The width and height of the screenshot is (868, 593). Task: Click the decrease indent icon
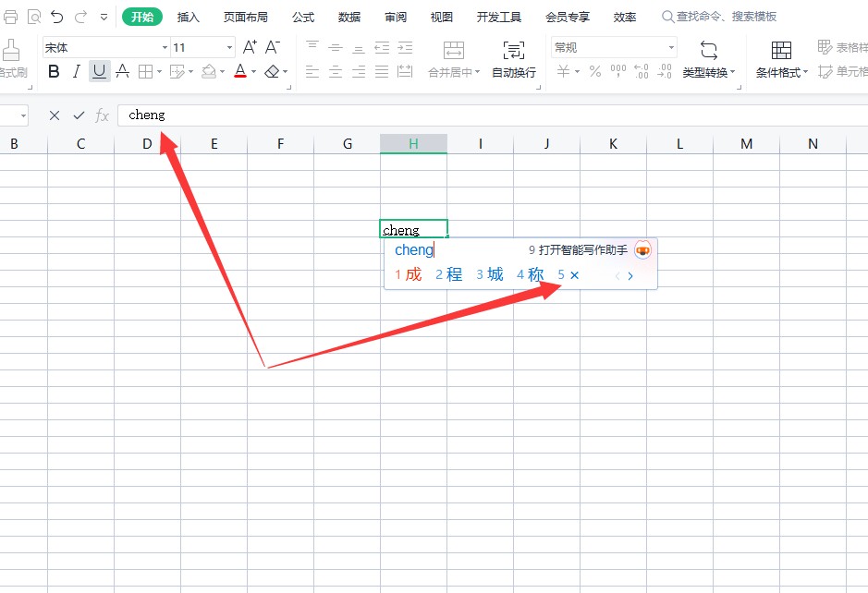(382, 48)
